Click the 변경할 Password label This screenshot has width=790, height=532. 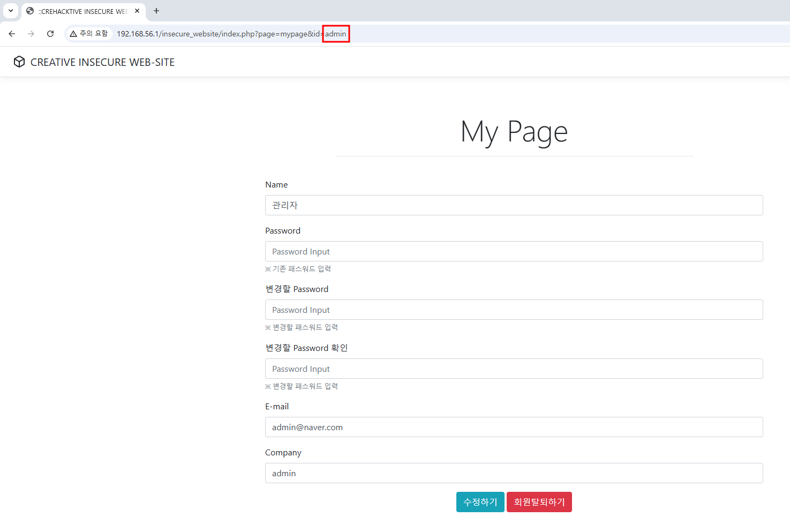(297, 289)
